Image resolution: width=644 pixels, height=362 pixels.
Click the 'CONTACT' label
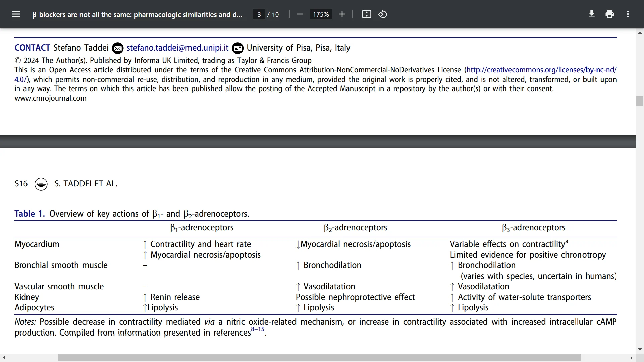point(32,48)
